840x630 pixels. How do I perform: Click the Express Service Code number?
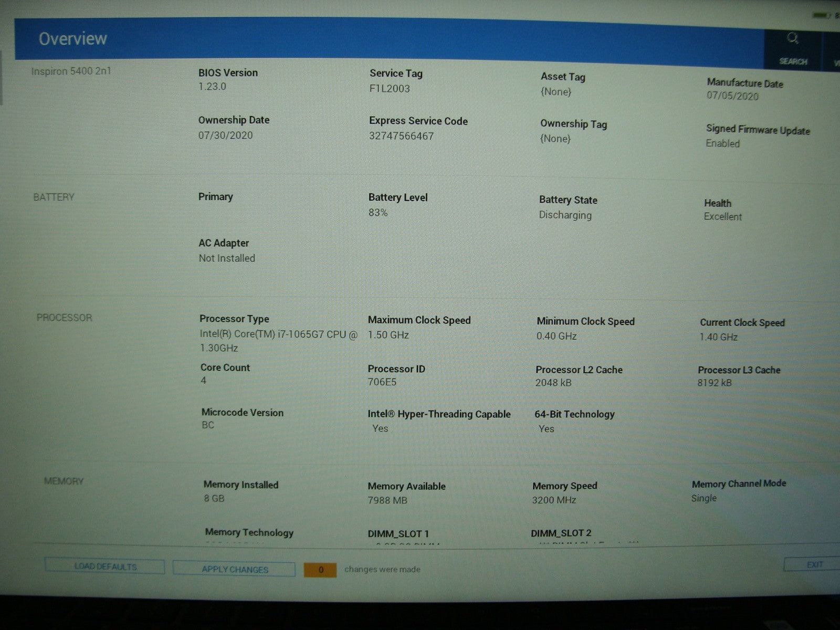(401, 136)
